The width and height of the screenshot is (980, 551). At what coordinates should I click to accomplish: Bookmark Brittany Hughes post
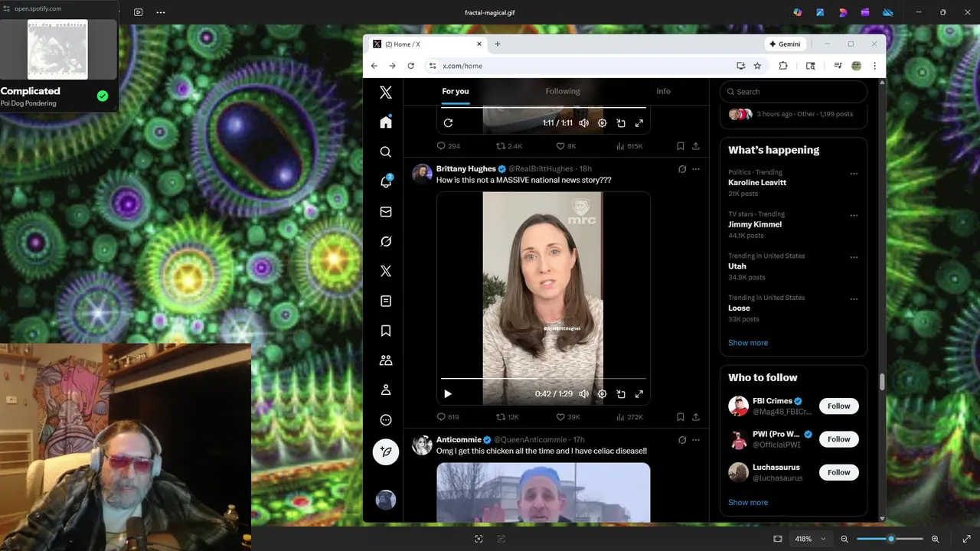click(680, 417)
